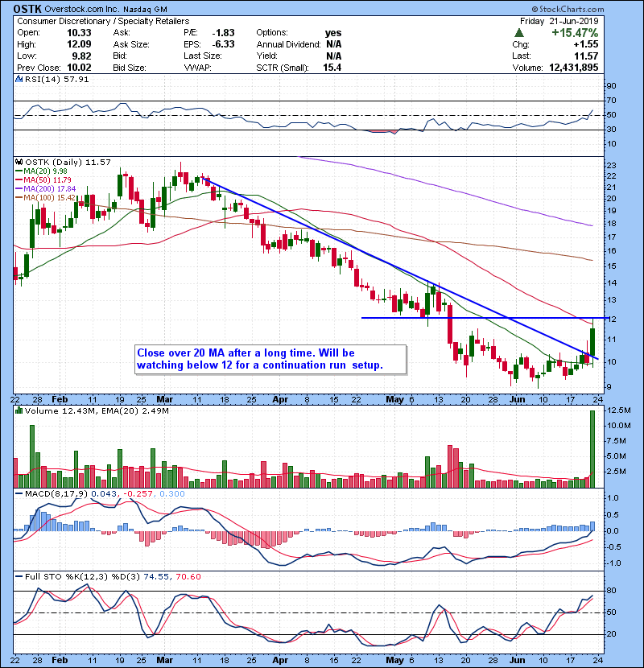Screen dimensions: 644x668
Task: Click the Jun label on the bottom date axis
Action: [517, 660]
